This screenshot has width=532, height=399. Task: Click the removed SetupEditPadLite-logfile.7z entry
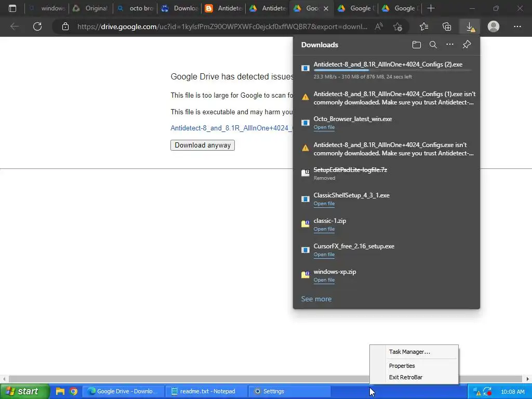tap(387, 174)
